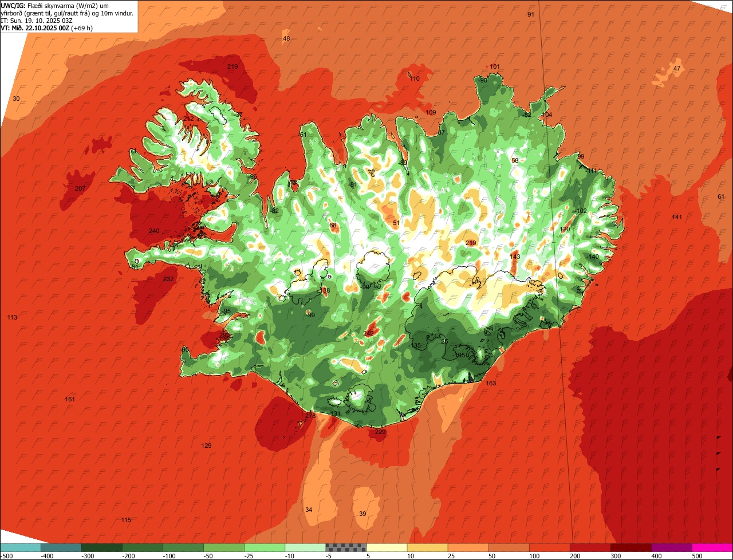This screenshot has height=560, width=733.
Task: Click the map value 278
Action: click(x=310, y=416)
